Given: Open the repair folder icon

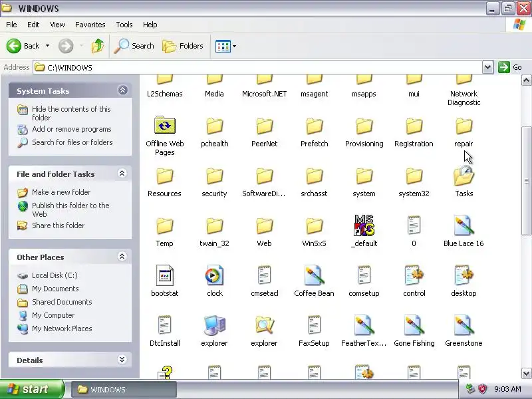Looking at the screenshot, I should [x=464, y=126].
